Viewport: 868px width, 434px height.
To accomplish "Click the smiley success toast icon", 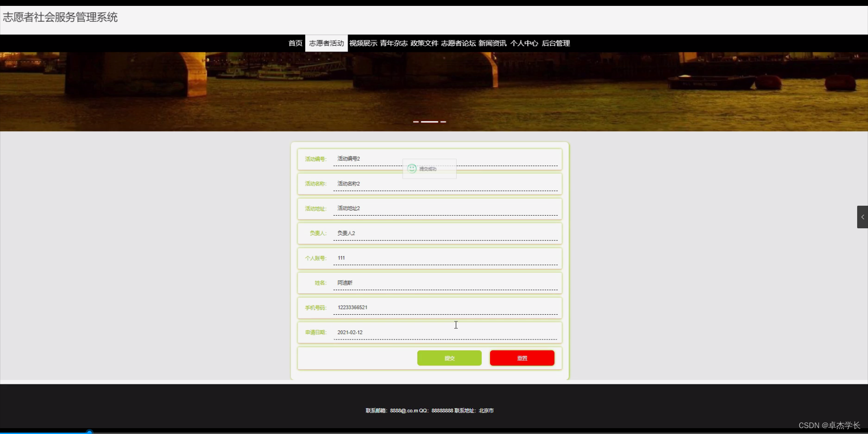I will pos(412,168).
